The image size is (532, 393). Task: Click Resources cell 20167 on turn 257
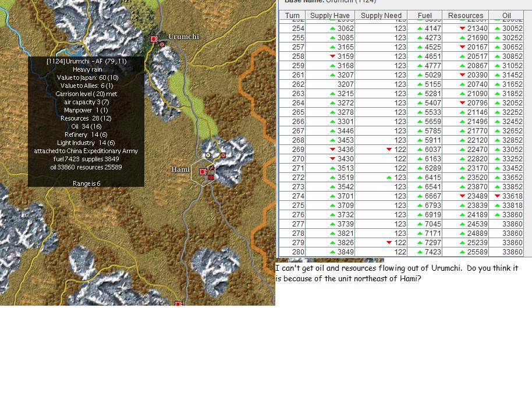[466, 47]
